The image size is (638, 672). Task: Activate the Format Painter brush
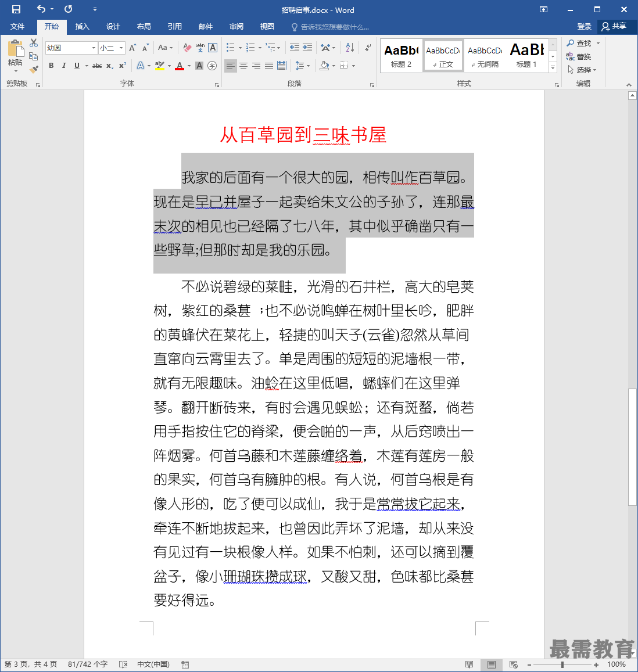click(x=34, y=69)
